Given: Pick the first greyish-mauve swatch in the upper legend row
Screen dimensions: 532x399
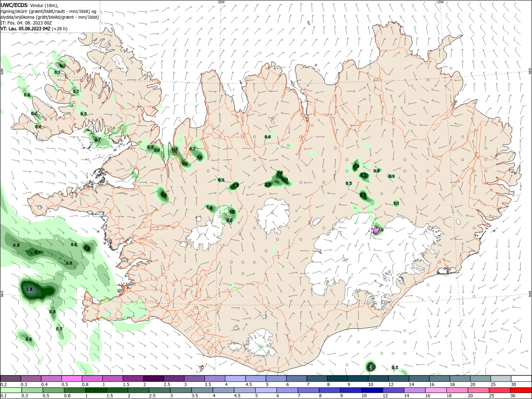Looking at the screenshot, I should (x=10, y=379).
